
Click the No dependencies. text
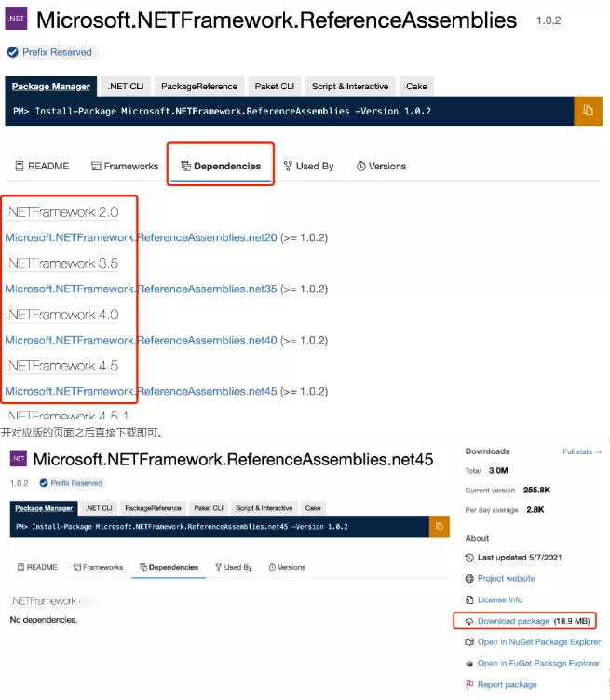pyautogui.click(x=44, y=620)
